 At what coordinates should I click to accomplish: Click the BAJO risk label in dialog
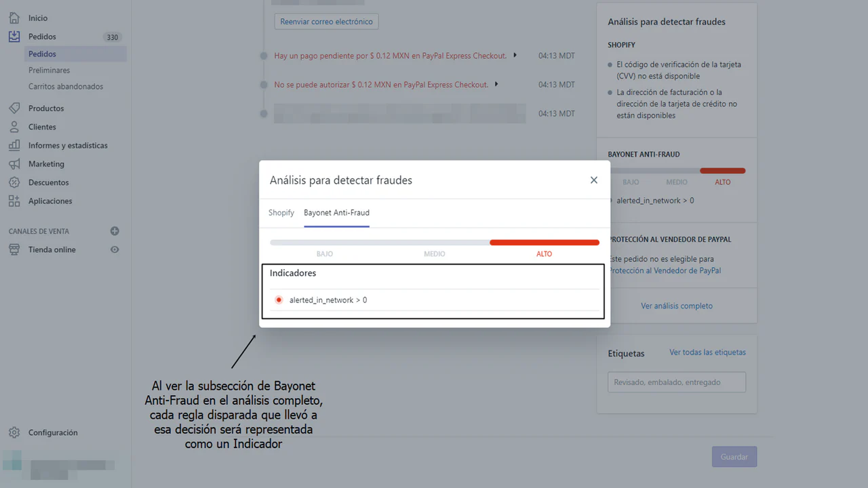pos(325,254)
